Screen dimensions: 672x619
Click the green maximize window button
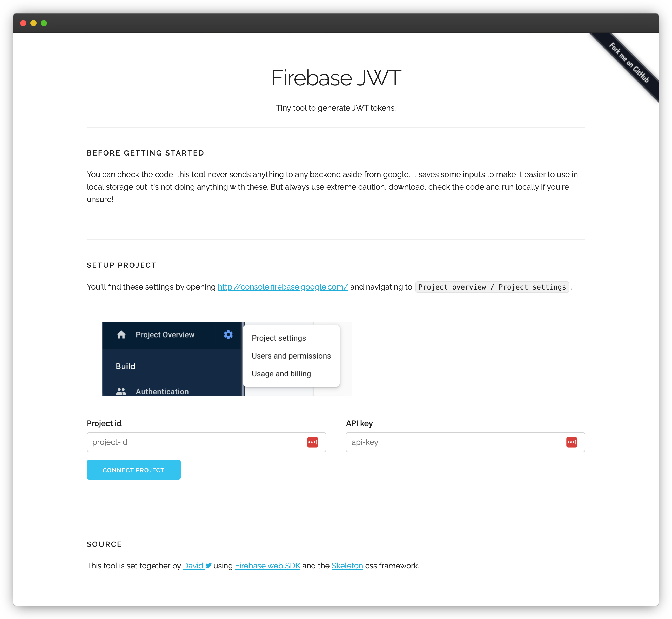click(x=44, y=23)
